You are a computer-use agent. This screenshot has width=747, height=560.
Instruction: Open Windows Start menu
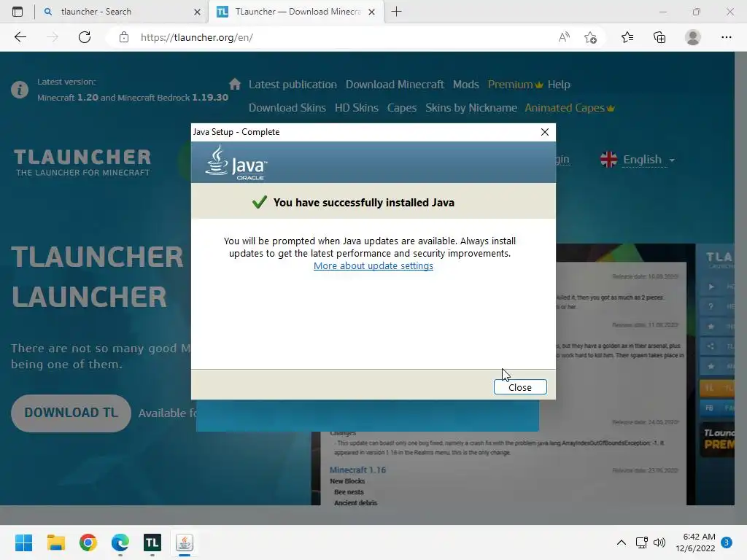(x=23, y=542)
